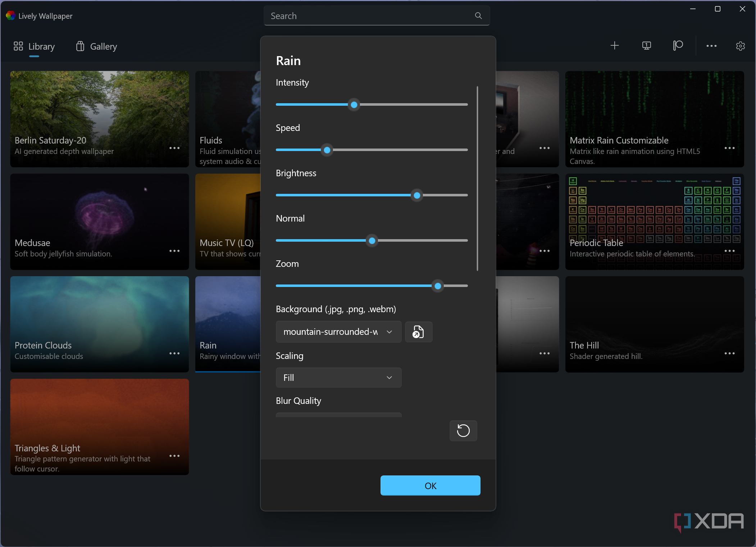The image size is (756, 547).
Task: Click the Intensity slider handle
Action: pos(354,105)
